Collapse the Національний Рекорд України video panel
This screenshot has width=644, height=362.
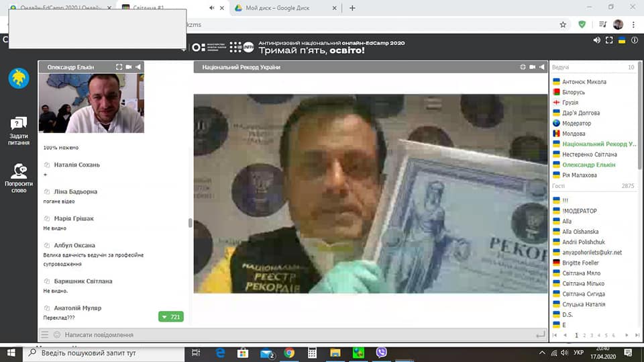point(523,67)
